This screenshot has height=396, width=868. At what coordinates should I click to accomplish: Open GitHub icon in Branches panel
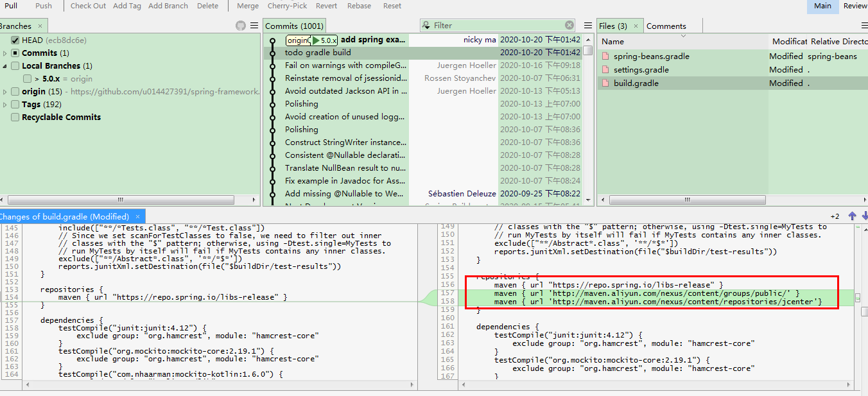241,26
